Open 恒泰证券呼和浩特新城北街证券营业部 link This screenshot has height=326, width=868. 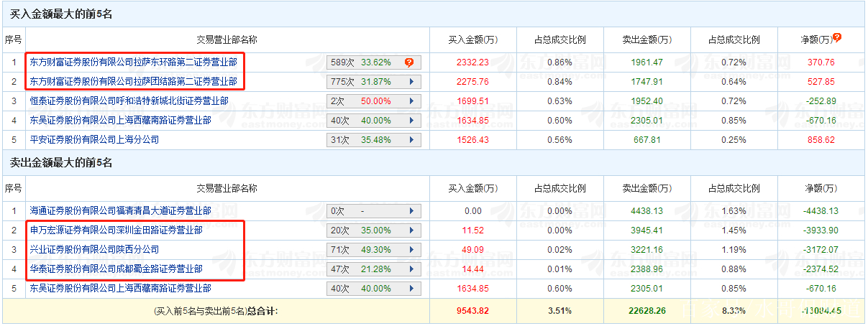point(129,101)
